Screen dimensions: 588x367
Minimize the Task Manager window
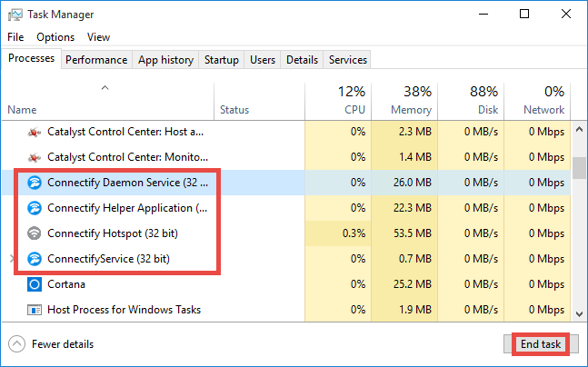(483, 15)
